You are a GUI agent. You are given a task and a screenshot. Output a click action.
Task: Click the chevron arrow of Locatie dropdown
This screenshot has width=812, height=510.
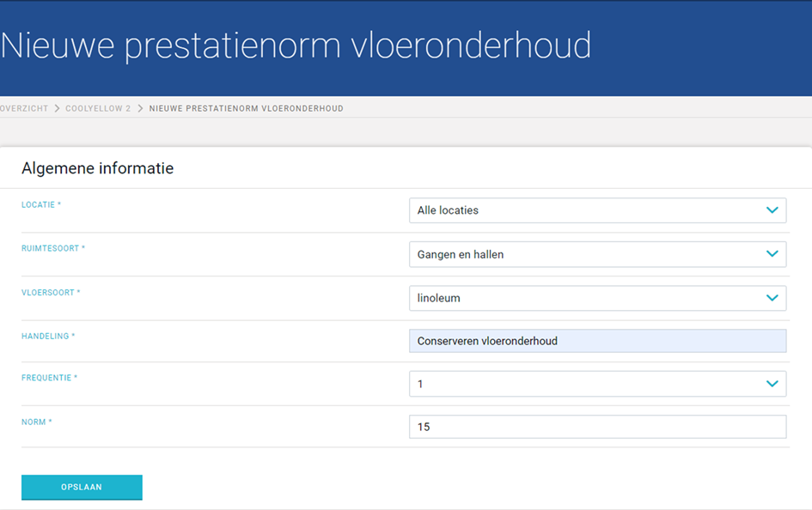[772, 210]
